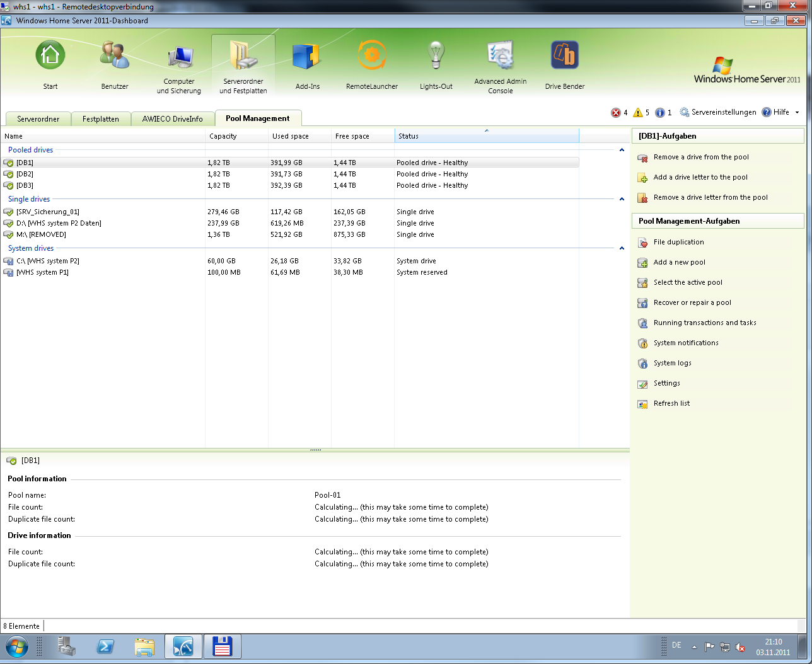The height and width of the screenshot is (664, 812).
Task: Open Windows Explorer from the taskbar
Action: point(144,647)
